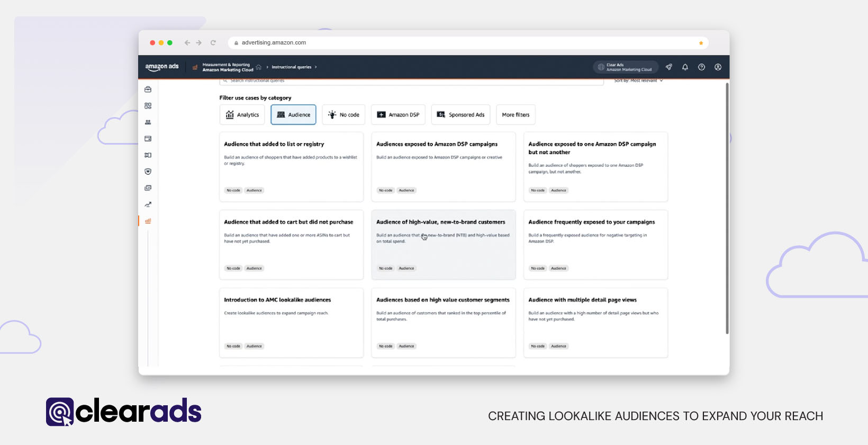Viewport: 868px width, 445px height.
Task: Open the icon below the wallet icon in the sidebar
Action: pos(148,155)
